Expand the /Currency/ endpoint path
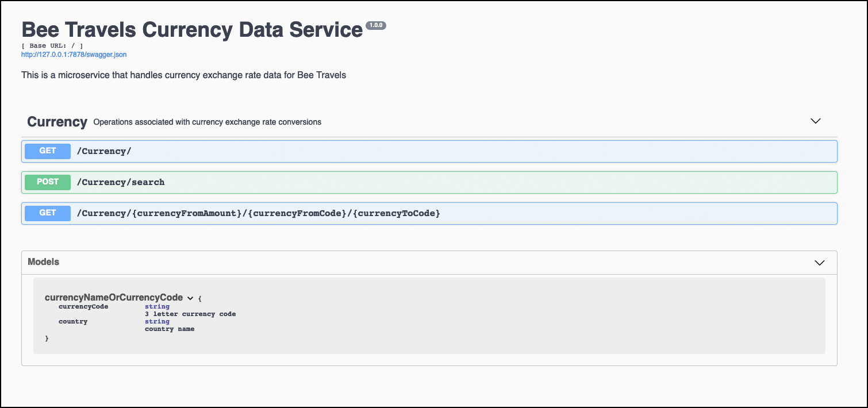The width and height of the screenshot is (868, 408). click(104, 151)
